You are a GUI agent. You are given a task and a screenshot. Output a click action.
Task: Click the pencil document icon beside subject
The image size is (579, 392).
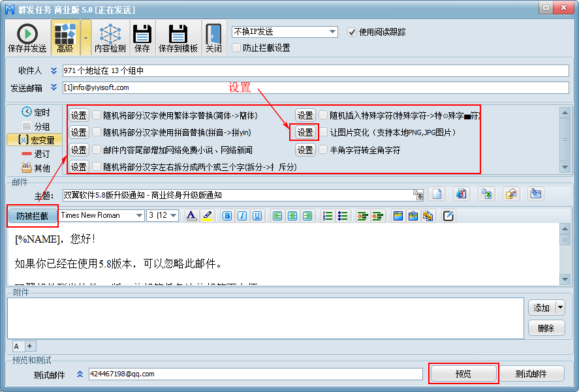511,194
